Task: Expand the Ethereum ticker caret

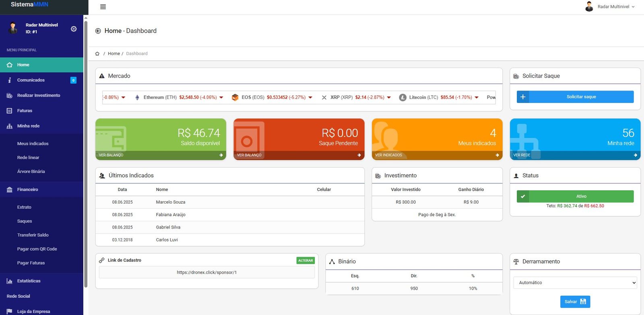Action: pos(221,97)
